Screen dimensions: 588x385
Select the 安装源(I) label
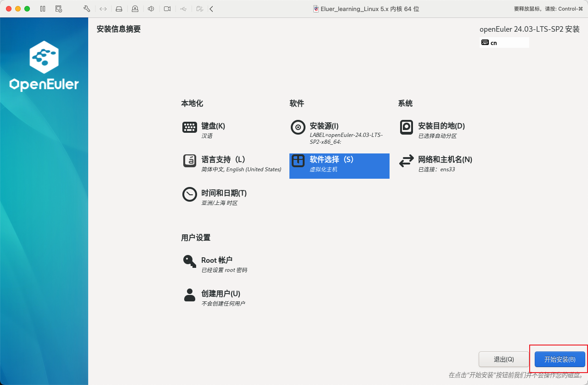pos(324,126)
